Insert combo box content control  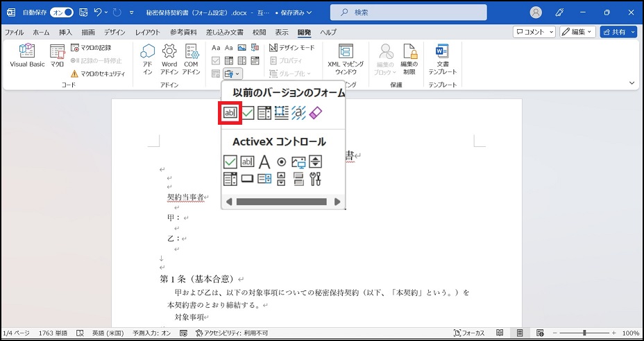pyautogui.click(x=229, y=60)
